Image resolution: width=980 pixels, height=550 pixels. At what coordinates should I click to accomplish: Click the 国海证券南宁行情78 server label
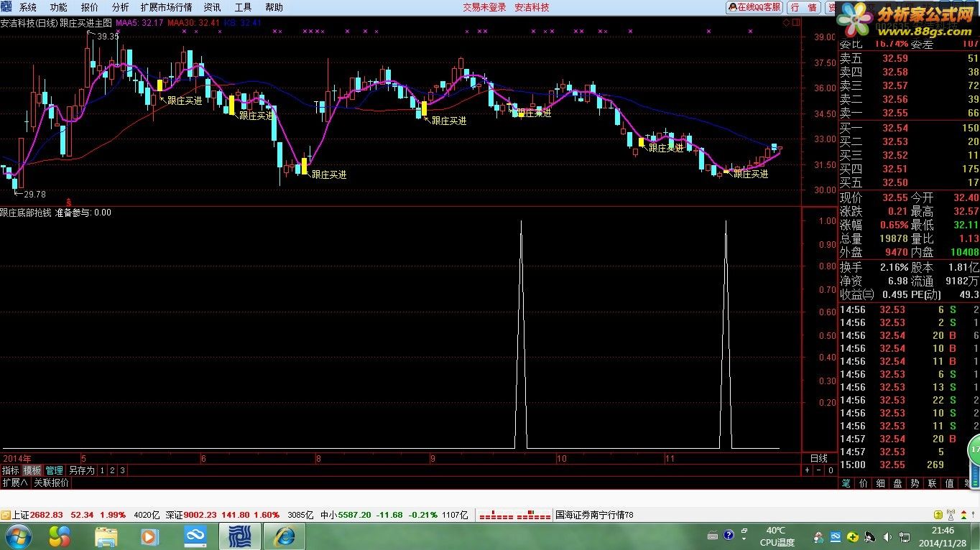coord(594,515)
